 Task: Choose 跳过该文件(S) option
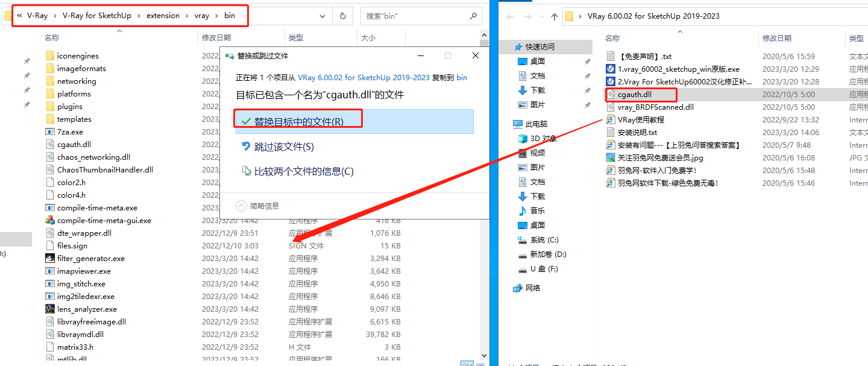point(283,147)
